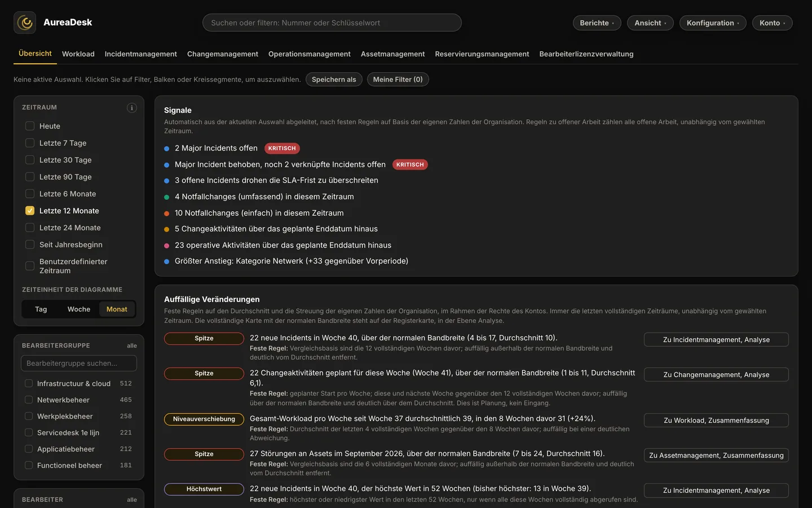Viewport: 812px width, 508px height.
Task: Click alle next to the Bearbeitergruppe heading
Action: [132, 346]
